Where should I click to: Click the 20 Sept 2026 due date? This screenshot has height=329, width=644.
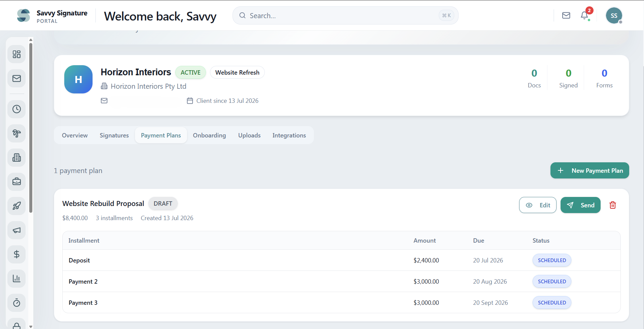491,303
